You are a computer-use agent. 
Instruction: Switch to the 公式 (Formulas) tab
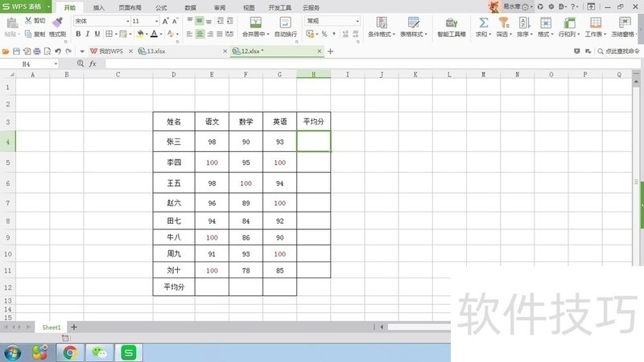pos(161,7)
